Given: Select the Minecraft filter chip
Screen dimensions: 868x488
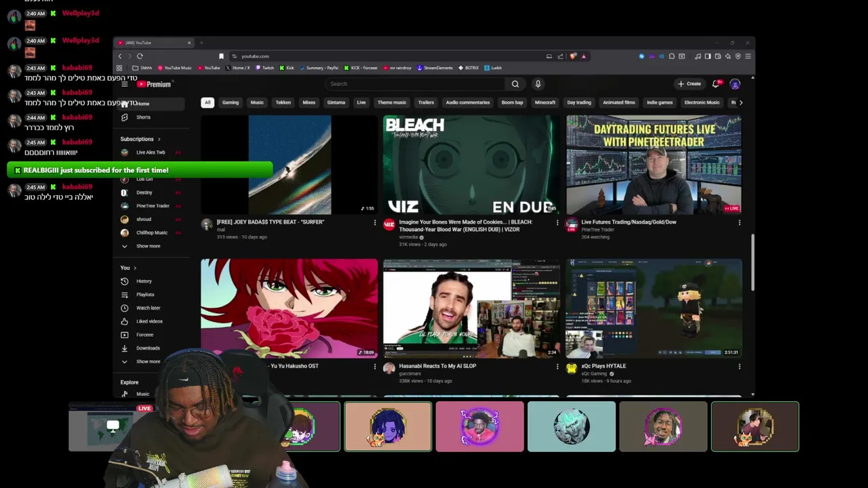Looking at the screenshot, I should pos(545,102).
